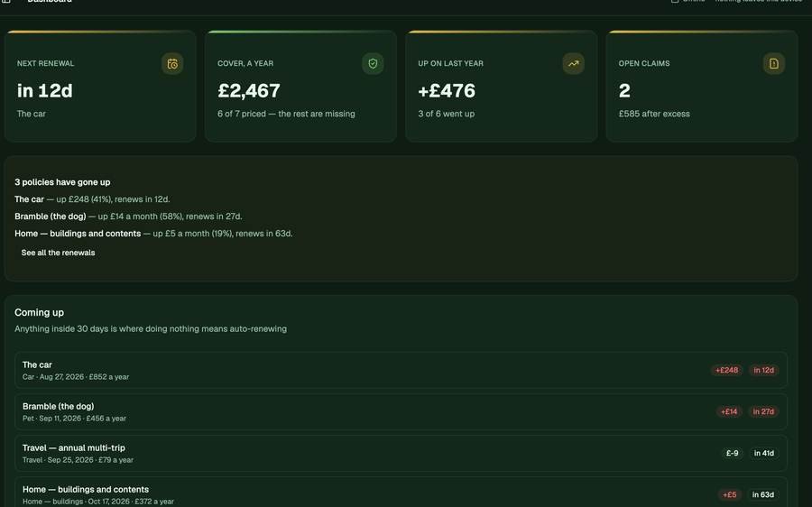Click the +£14 badge on Bramble row
This screenshot has height=507, width=812.
pyautogui.click(x=729, y=411)
